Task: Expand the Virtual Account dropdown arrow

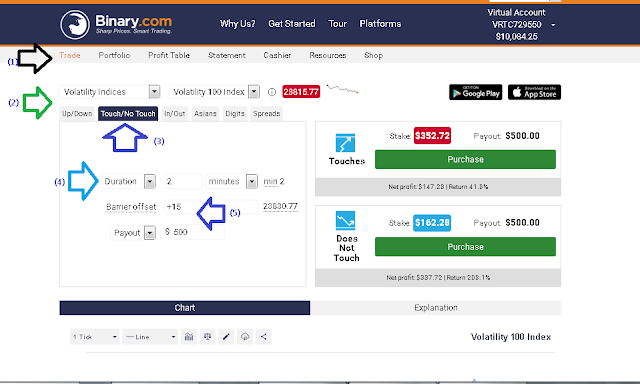Action: click(553, 25)
